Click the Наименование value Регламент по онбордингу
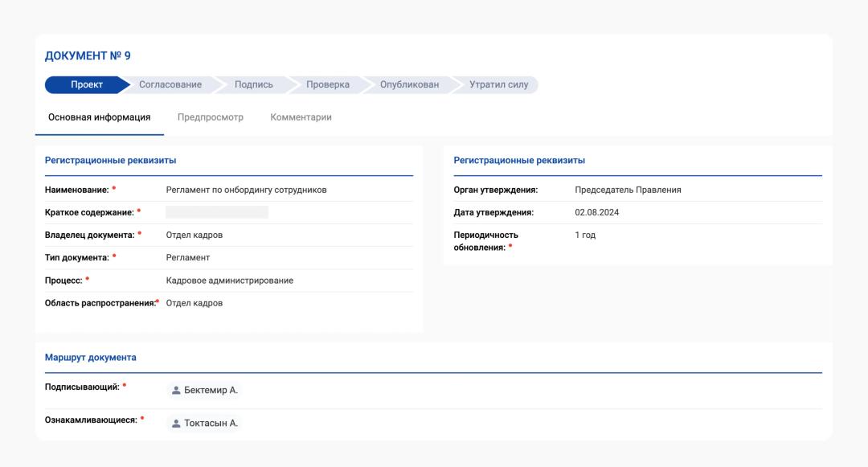 (246, 190)
